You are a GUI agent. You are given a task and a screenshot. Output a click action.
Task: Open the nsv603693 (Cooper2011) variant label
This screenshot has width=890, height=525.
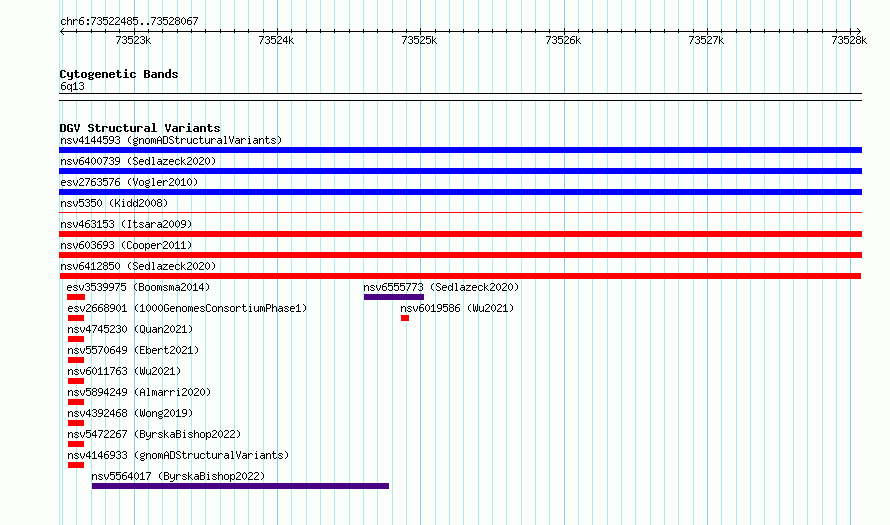[126, 245]
